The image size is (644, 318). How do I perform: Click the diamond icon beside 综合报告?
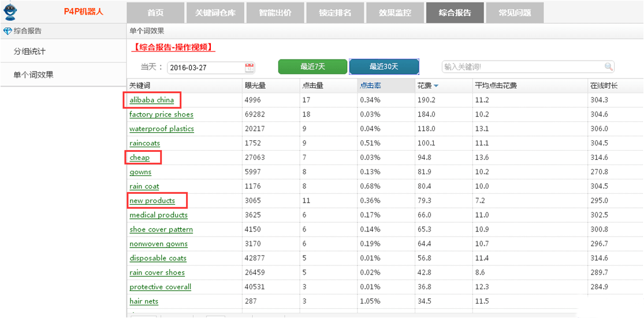(7, 31)
